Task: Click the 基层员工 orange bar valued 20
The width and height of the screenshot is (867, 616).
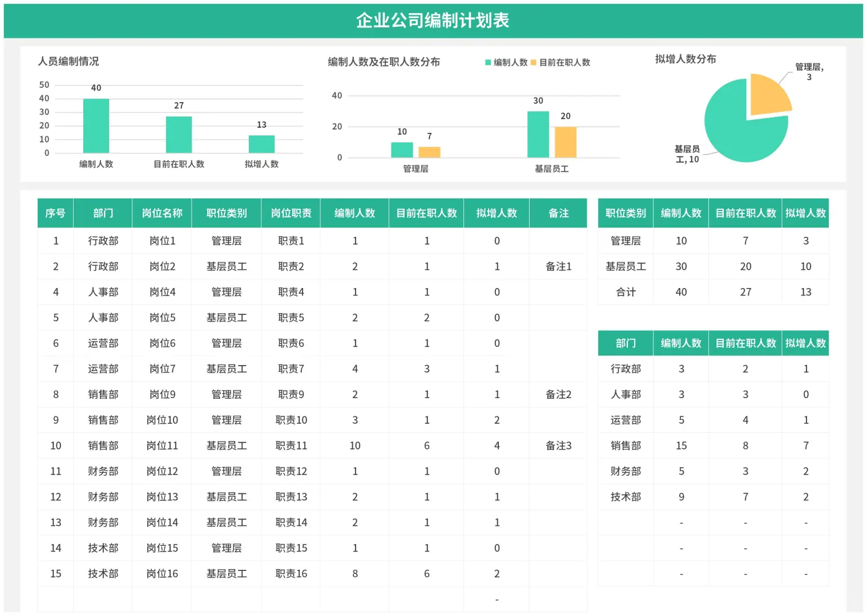Action: click(x=566, y=142)
